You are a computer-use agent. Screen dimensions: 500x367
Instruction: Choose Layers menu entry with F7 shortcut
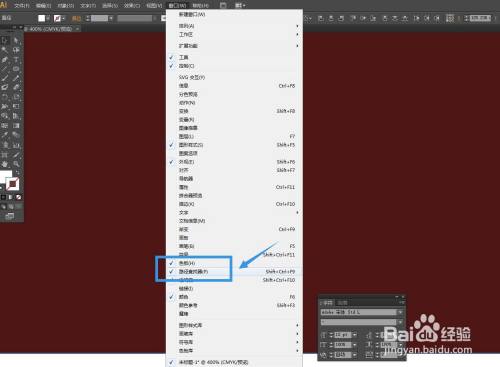234,136
